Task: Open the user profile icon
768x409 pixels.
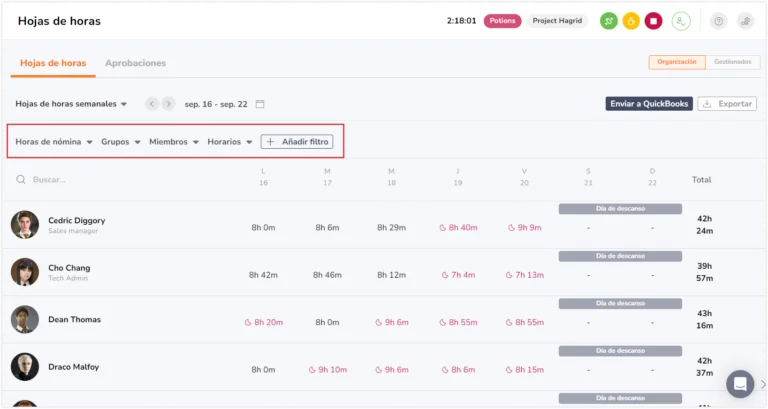Action: pos(681,21)
